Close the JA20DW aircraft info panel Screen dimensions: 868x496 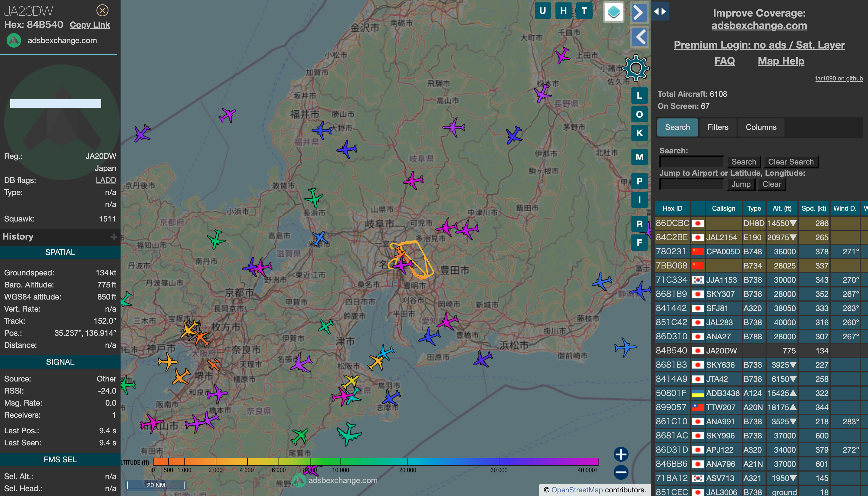pos(102,11)
